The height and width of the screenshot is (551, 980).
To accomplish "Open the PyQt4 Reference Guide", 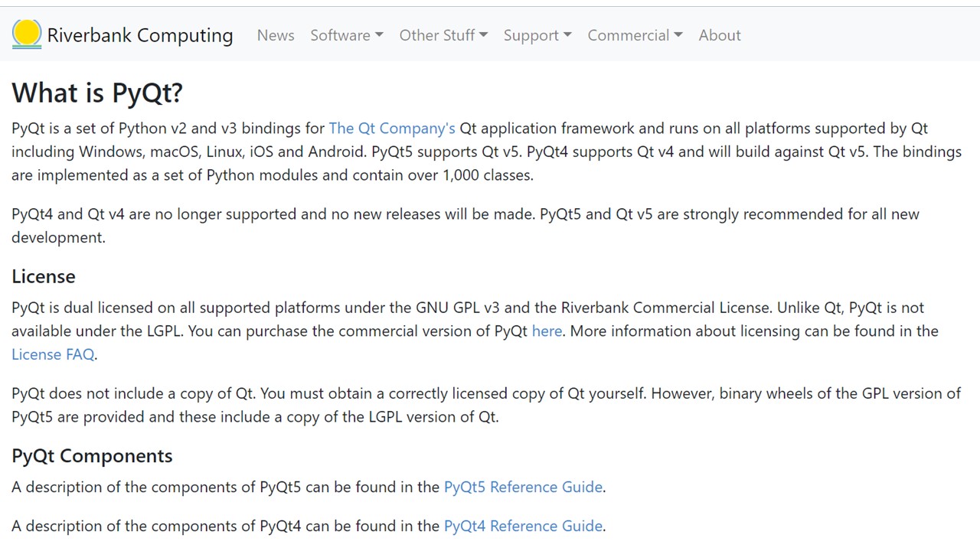I will coord(523,526).
